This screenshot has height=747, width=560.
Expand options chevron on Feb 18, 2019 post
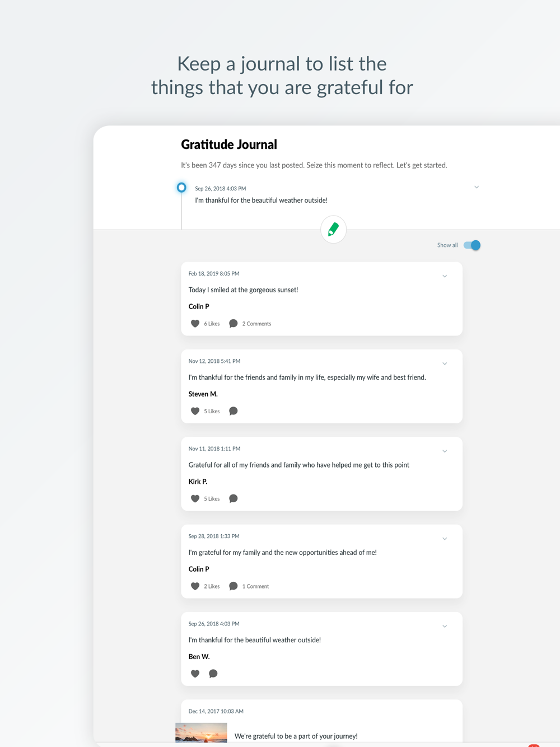click(445, 276)
